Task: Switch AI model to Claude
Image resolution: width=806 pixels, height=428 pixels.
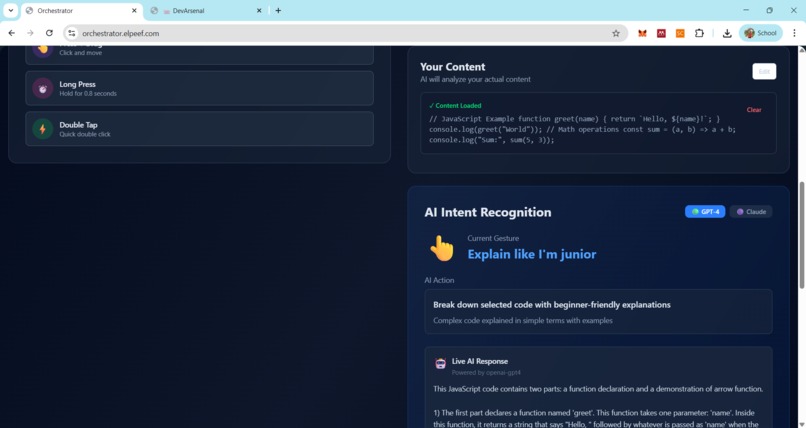Action: (x=751, y=212)
